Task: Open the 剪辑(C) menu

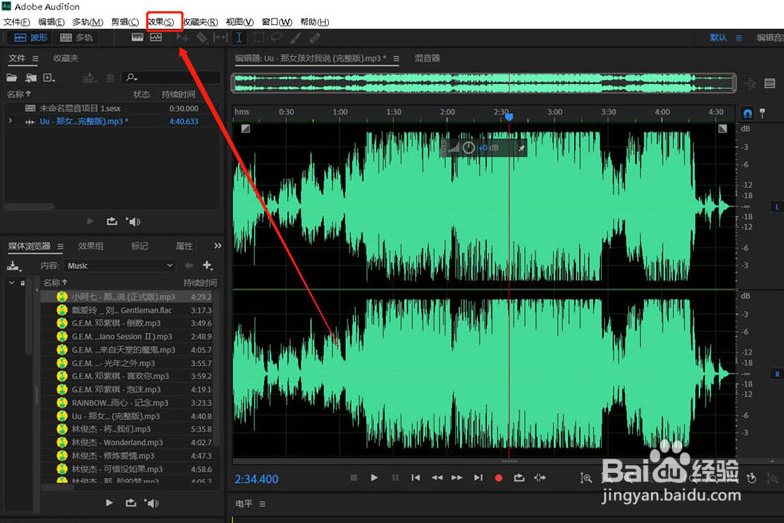Action: 124,22
